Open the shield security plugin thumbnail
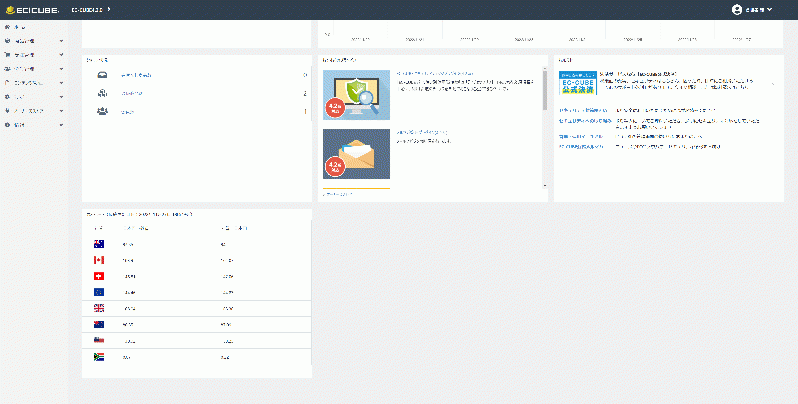 (x=356, y=95)
